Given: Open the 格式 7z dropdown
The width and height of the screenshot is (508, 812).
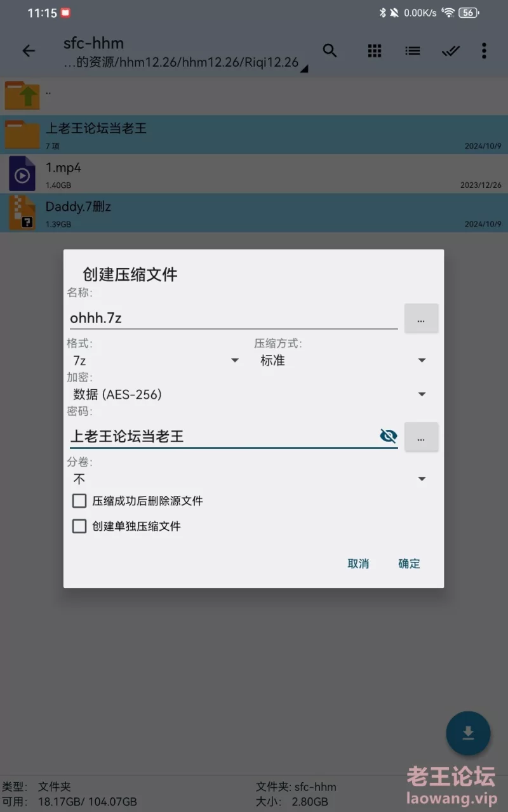Looking at the screenshot, I should click(155, 361).
